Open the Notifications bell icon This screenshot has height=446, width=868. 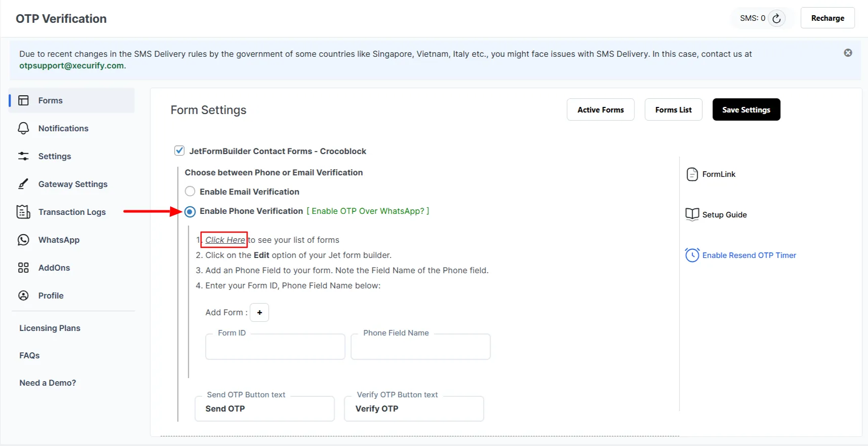point(23,128)
